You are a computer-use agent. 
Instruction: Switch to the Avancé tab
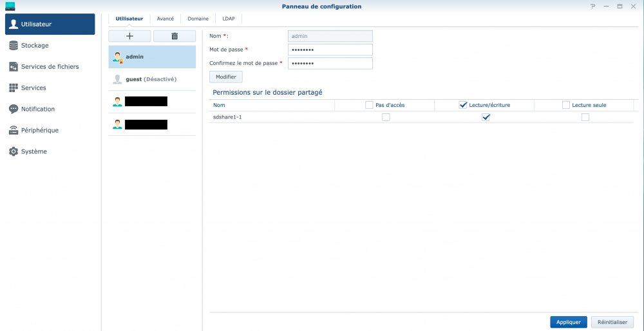pos(166,19)
